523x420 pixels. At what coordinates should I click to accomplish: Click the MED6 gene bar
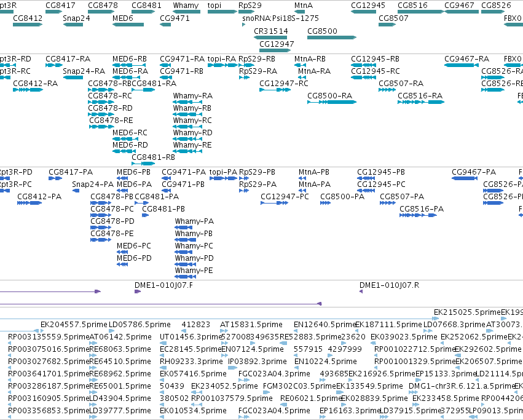point(128,25)
